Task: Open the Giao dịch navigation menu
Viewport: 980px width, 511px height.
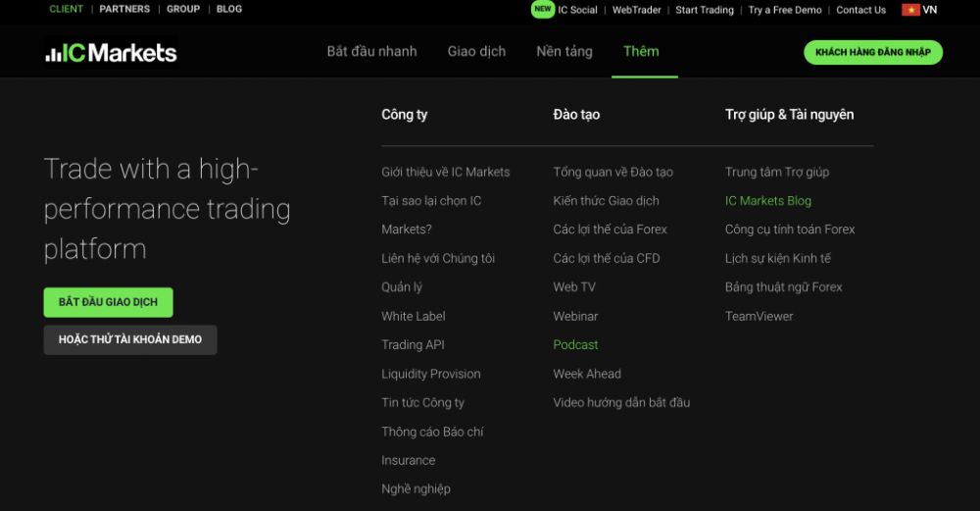Action: [476, 51]
